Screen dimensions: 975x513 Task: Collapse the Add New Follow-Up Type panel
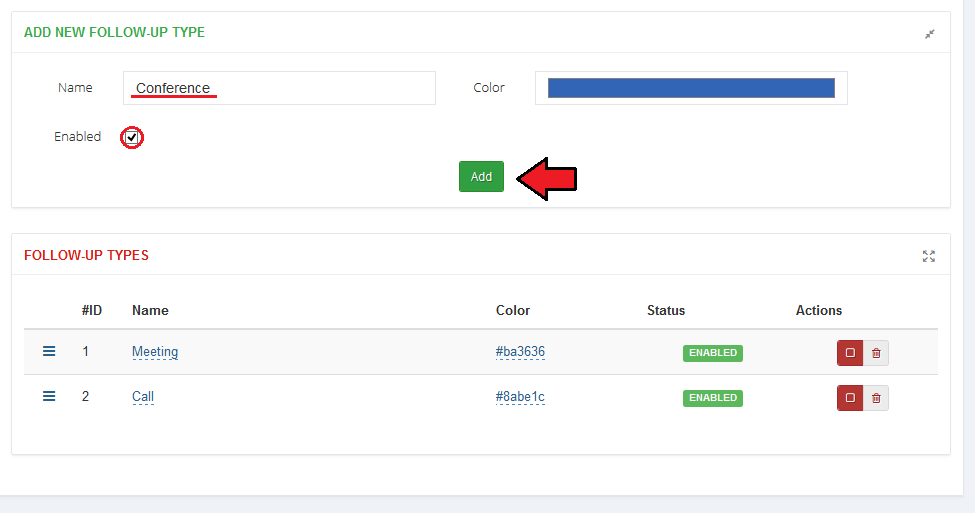click(929, 34)
